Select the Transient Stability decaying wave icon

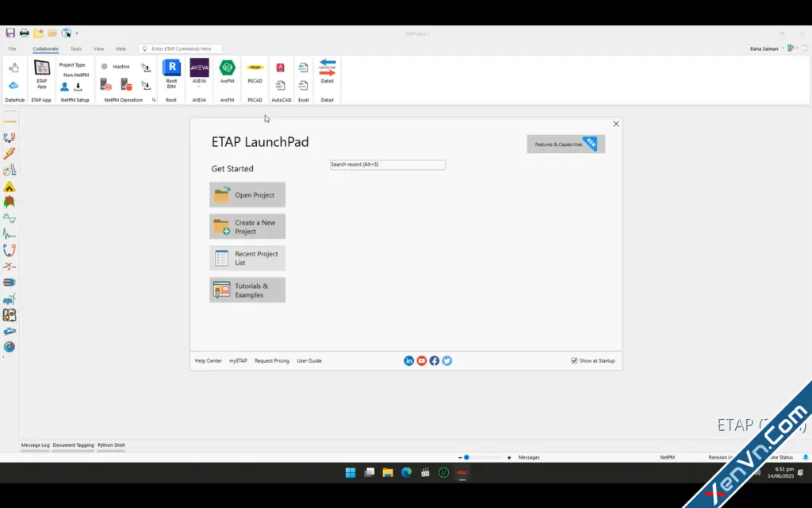[x=10, y=234]
